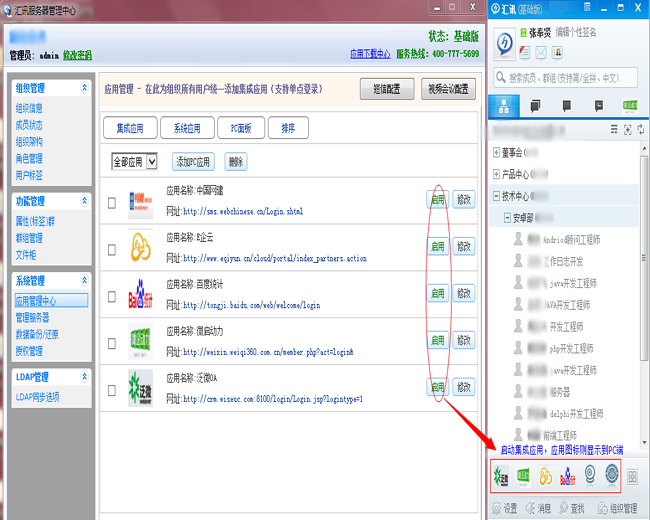Launch the round gear-like app icon in bottom bar
Screen dimensions: 650x520
[611, 474]
